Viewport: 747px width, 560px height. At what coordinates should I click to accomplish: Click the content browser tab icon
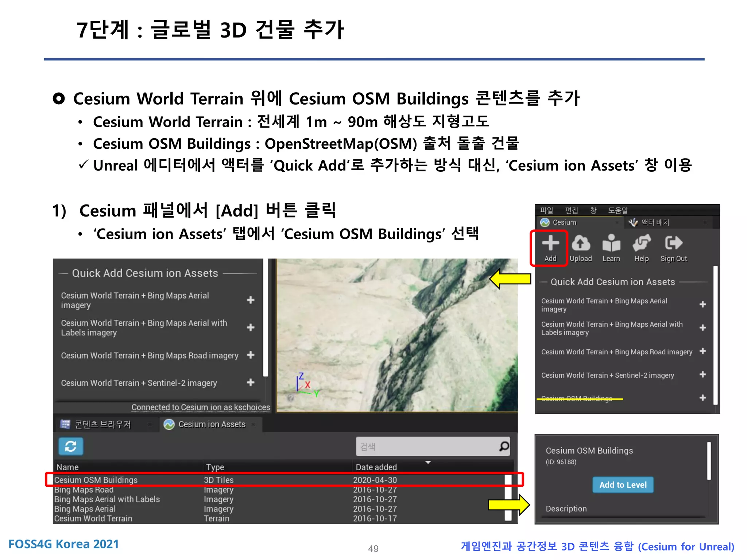click(x=65, y=424)
